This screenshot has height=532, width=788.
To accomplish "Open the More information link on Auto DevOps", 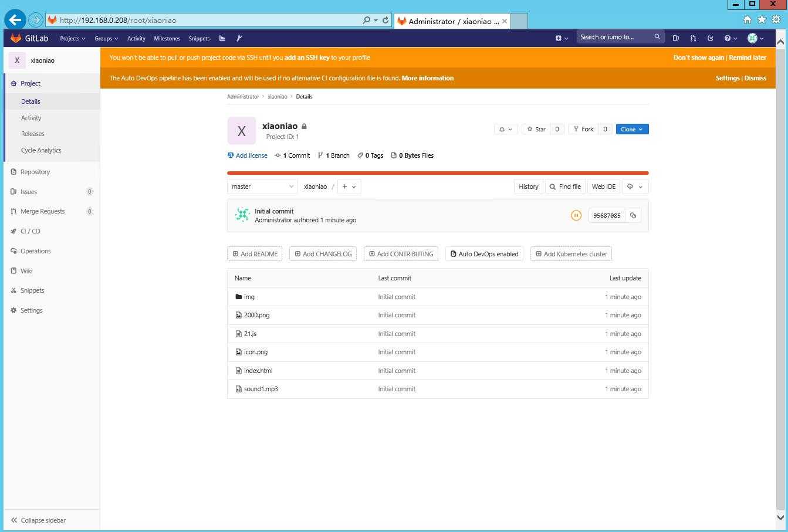I will (x=427, y=78).
